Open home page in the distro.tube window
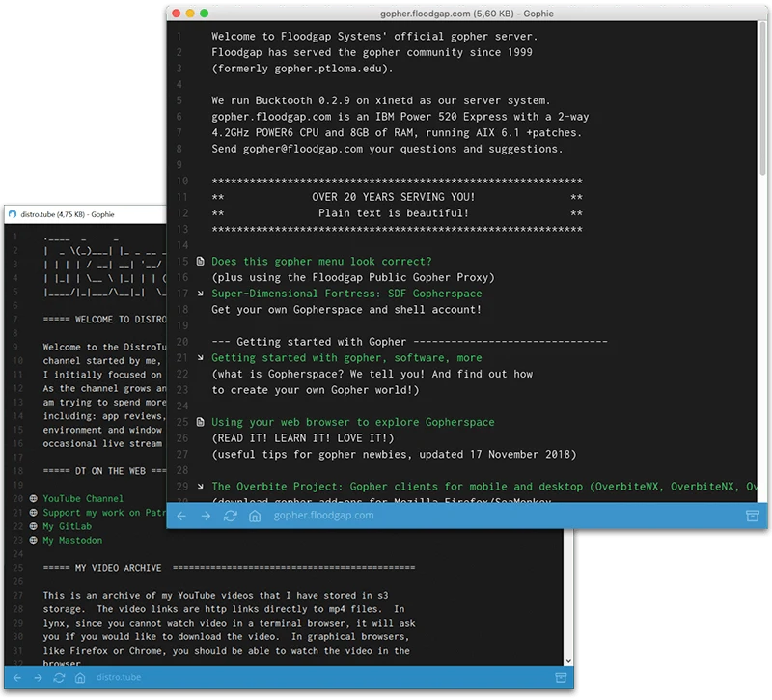Viewport: 772px width, 700px height. (x=80, y=678)
